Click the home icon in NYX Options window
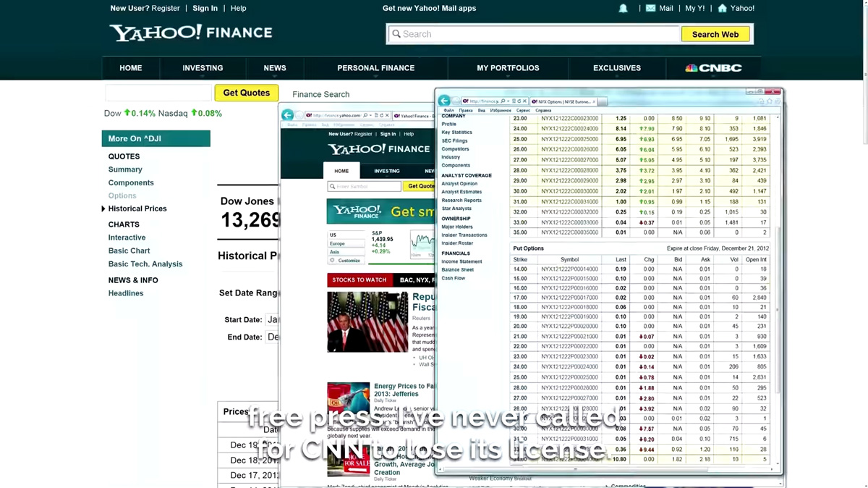The height and width of the screenshot is (488, 868). point(761,101)
